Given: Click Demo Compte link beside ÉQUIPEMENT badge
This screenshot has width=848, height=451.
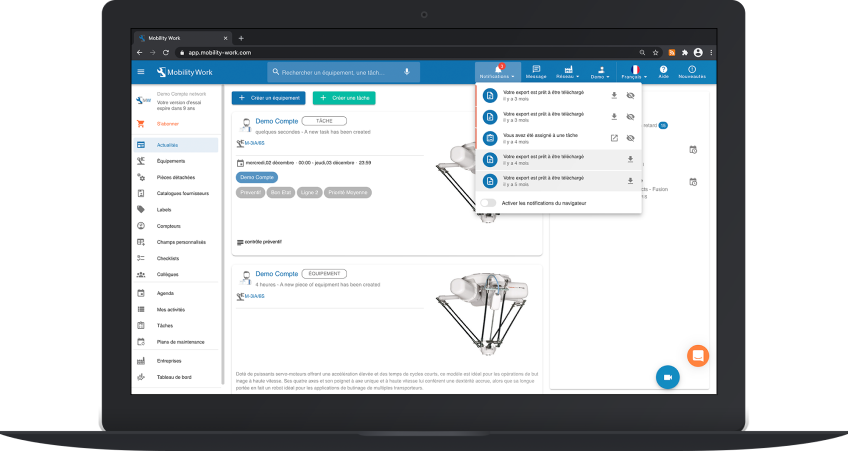Looking at the screenshot, I should point(277,274).
